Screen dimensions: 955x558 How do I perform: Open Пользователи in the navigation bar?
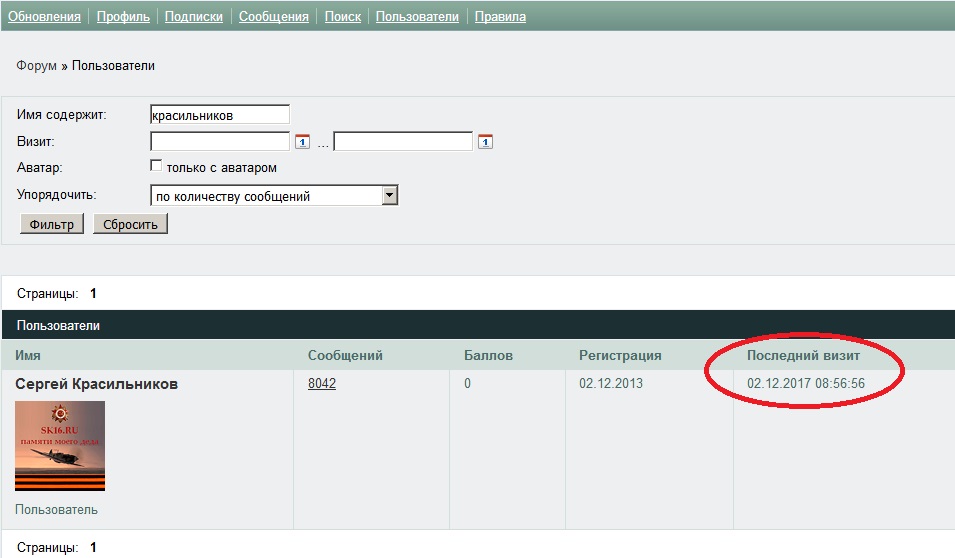click(417, 17)
